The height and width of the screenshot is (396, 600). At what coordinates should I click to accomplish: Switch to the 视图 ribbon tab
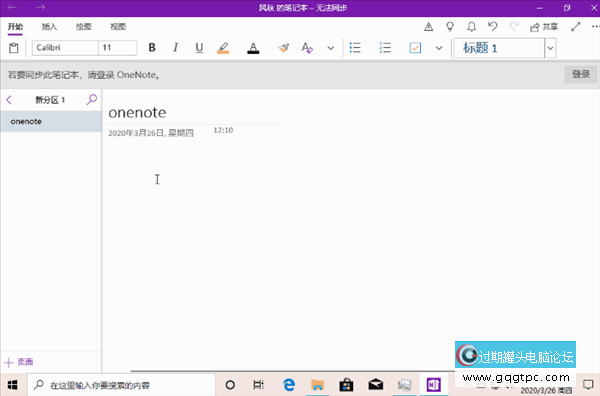(118, 27)
